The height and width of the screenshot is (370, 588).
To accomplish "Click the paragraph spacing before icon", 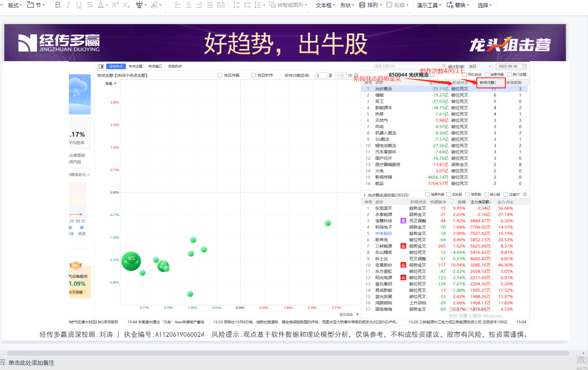I will click(236, 5).
